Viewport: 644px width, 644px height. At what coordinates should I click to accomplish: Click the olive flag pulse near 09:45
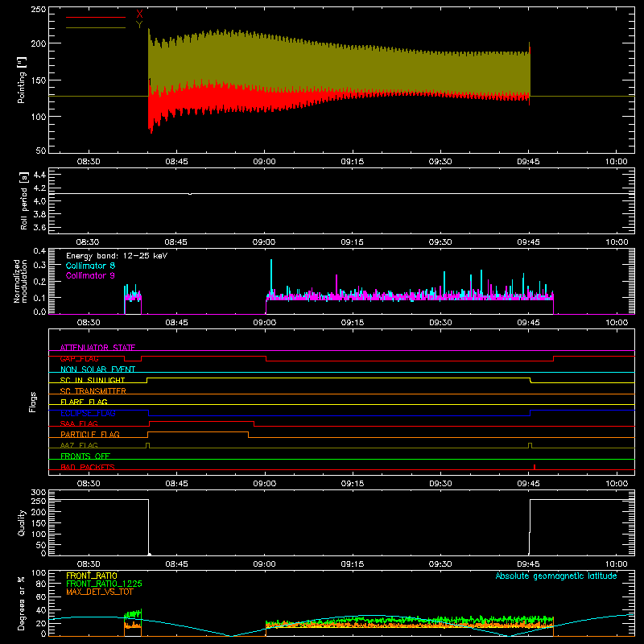tap(530, 446)
